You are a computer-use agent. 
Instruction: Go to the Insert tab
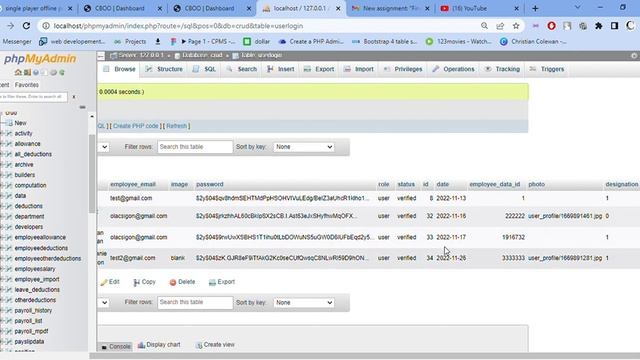[x=280, y=69]
